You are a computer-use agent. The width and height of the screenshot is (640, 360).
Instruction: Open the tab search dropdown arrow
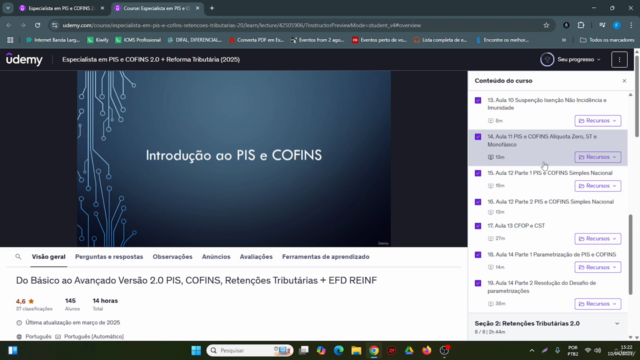(8, 8)
